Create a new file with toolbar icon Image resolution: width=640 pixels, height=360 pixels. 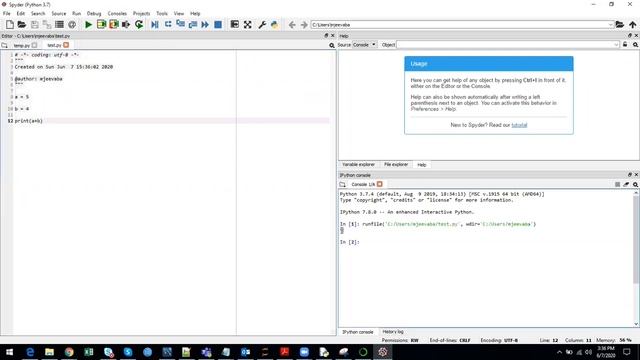click(x=10, y=24)
